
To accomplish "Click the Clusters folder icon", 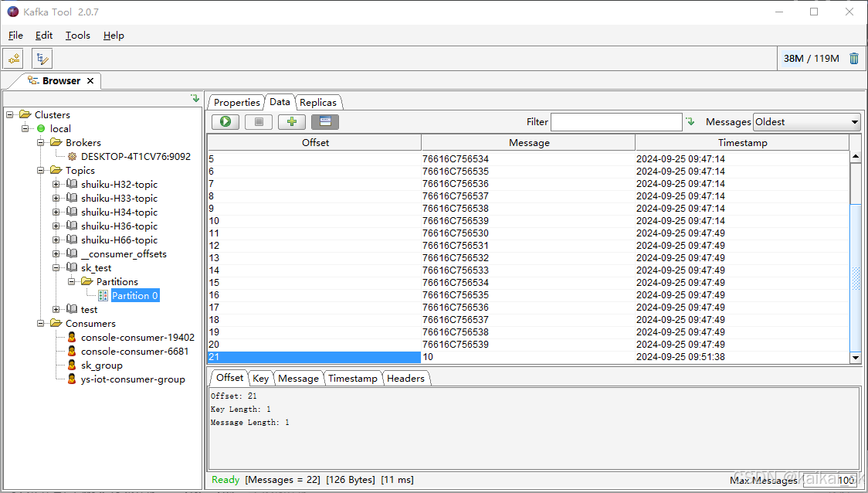I will (x=25, y=114).
